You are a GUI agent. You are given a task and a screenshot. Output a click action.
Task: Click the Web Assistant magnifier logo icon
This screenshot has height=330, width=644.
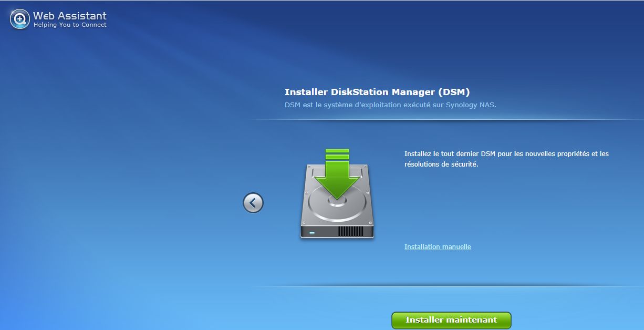(20, 19)
